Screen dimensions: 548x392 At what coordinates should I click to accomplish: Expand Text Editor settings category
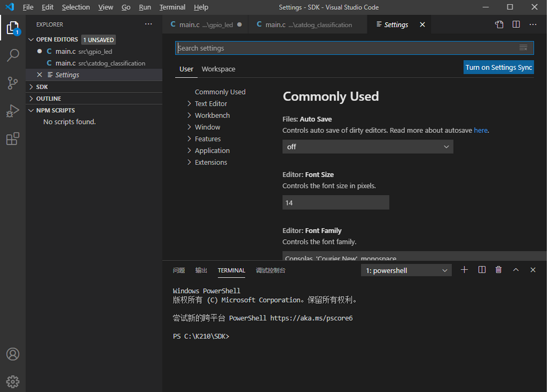pyautogui.click(x=189, y=103)
